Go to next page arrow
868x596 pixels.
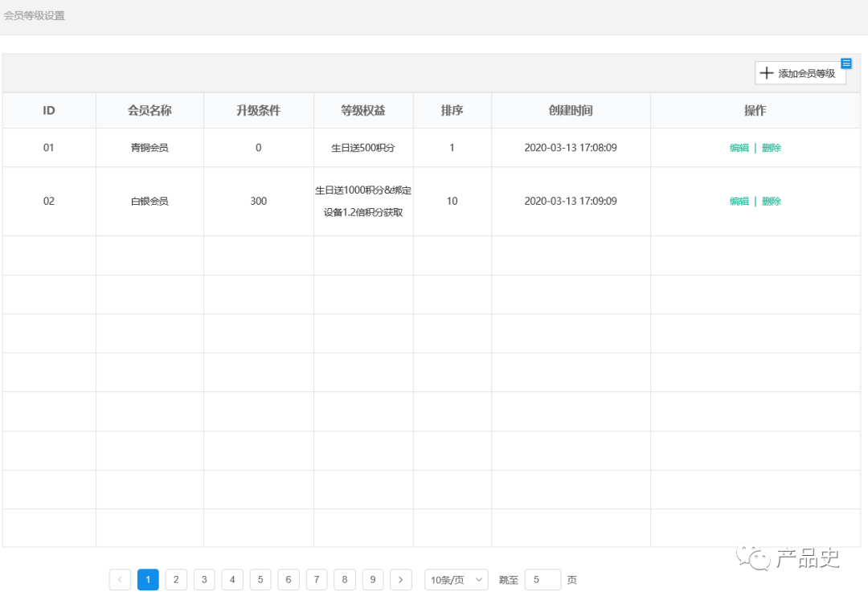click(400, 580)
